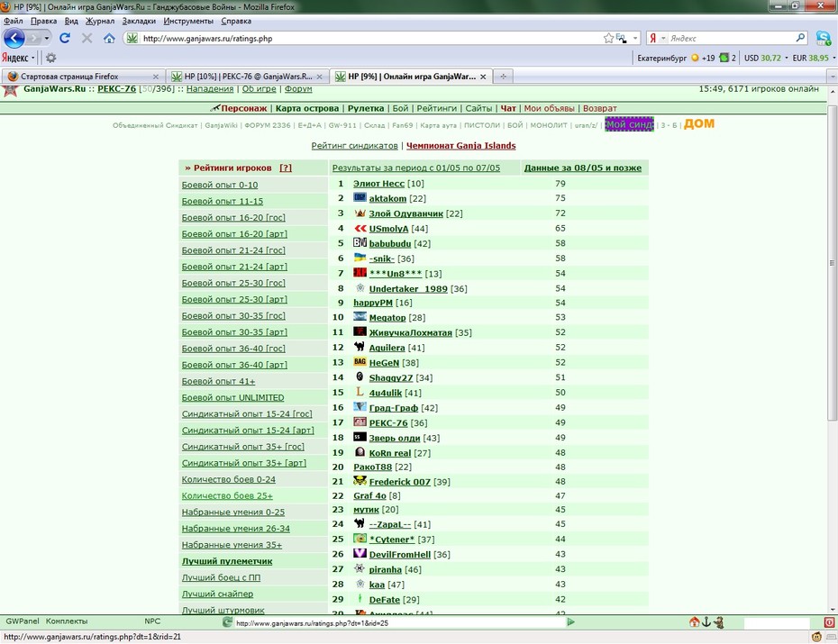
Task: Open a new tab
Action: 503,77
